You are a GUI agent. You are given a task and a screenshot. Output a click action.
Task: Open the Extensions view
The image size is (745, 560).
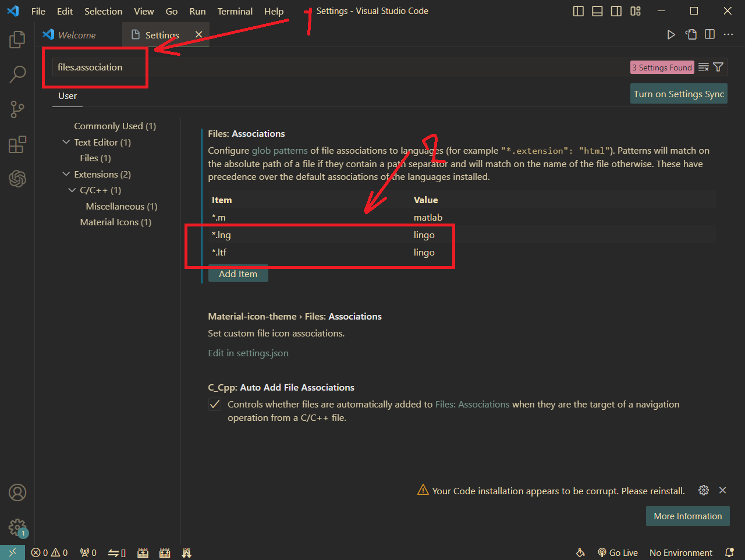[17, 144]
